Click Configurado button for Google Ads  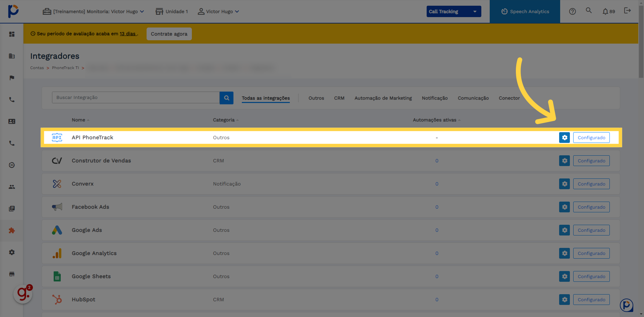click(591, 230)
